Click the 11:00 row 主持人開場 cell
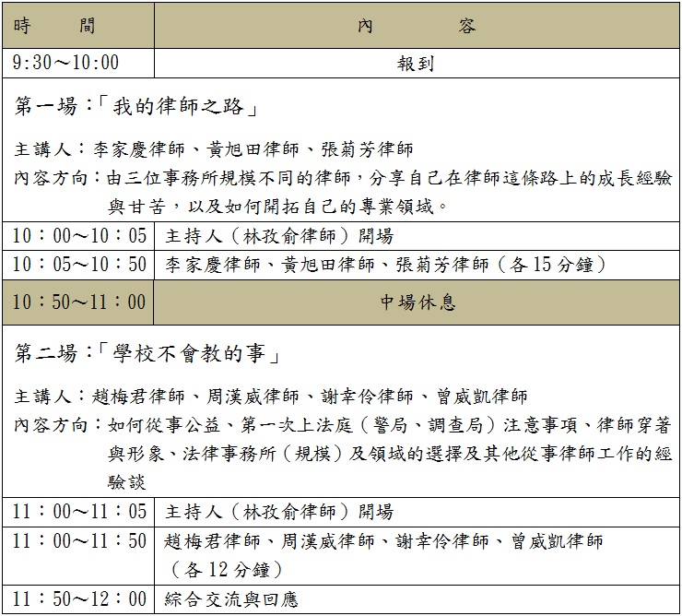This screenshot has height=616, width=682. (417, 512)
